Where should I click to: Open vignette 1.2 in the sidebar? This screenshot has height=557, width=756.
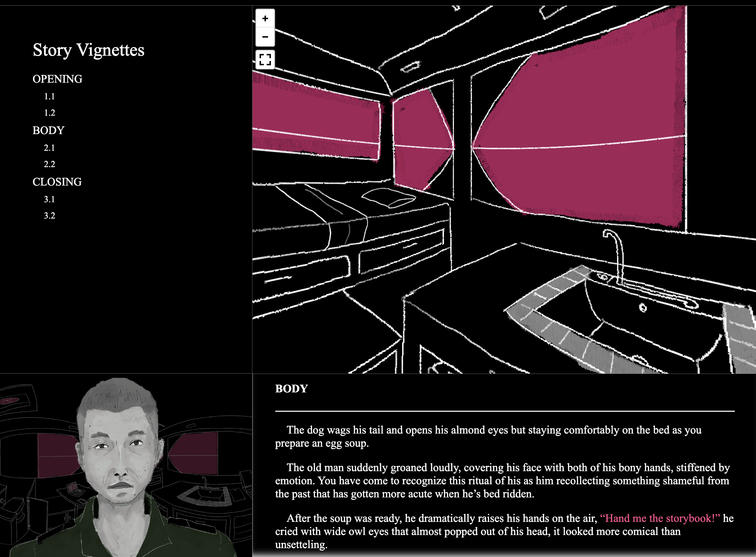click(x=49, y=113)
